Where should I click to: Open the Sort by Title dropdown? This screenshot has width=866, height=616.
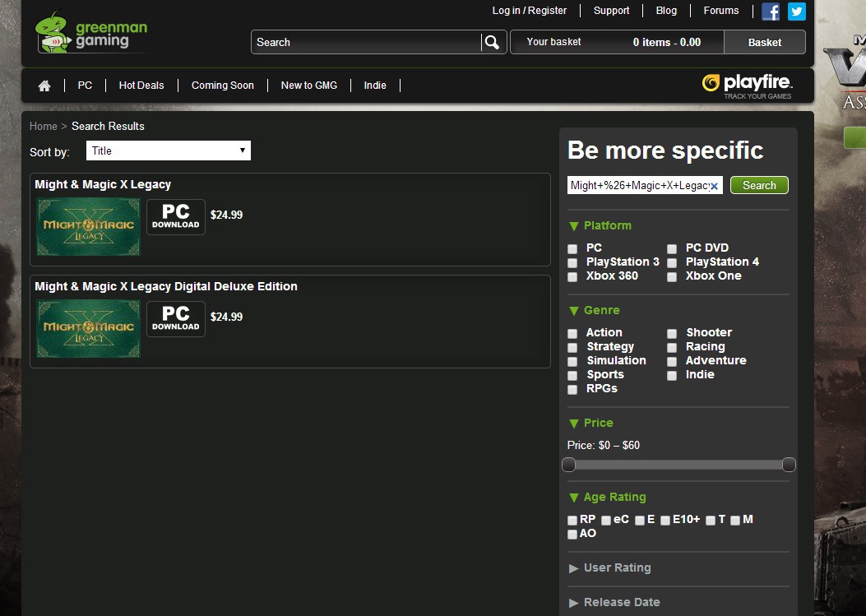[x=168, y=151]
